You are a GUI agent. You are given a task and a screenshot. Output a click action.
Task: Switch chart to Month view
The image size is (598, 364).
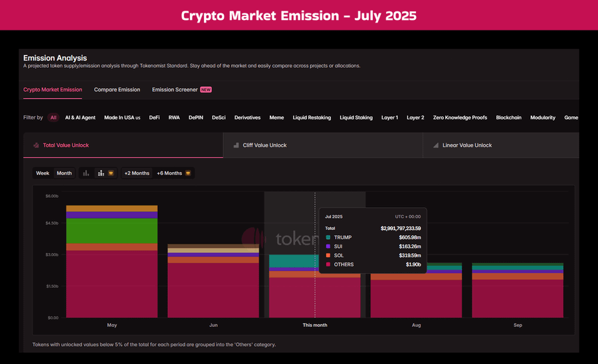pos(64,173)
